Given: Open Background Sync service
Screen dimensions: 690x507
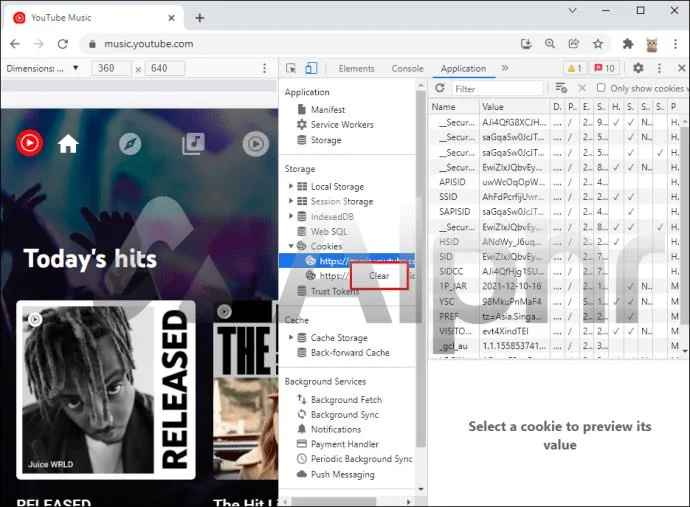Looking at the screenshot, I should point(345,415).
